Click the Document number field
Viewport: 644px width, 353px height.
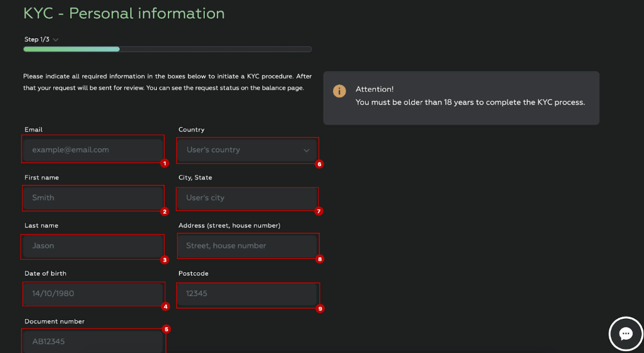coord(93,342)
